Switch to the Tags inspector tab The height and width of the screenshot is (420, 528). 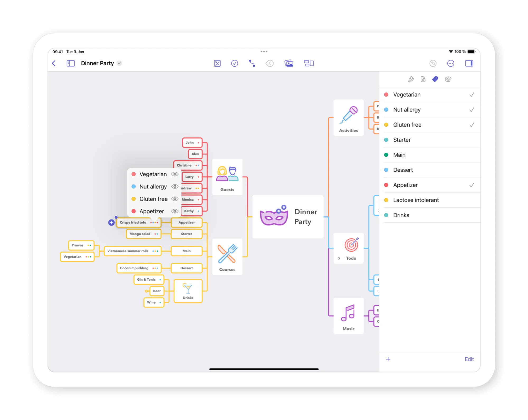pos(435,79)
